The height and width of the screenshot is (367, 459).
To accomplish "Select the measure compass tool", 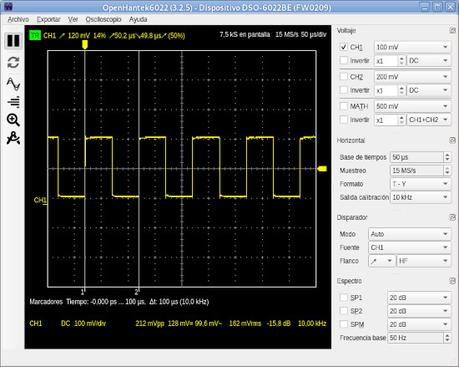I will [13, 138].
